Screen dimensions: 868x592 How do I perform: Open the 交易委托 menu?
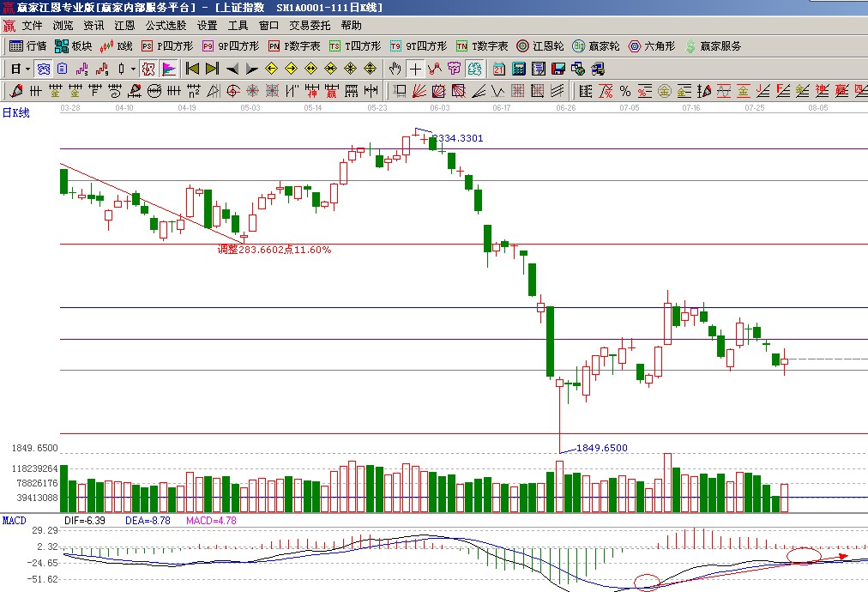click(x=310, y=26)
